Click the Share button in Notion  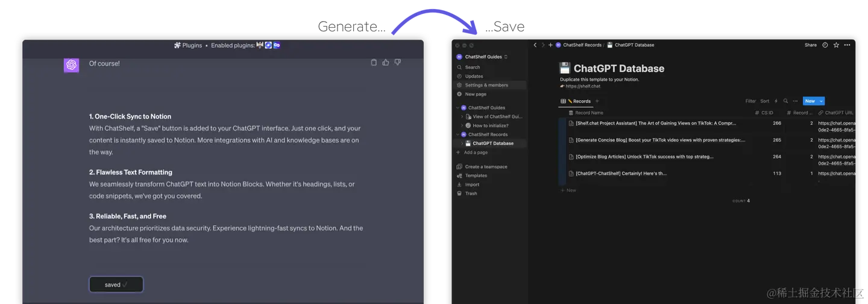pos(811,45)
